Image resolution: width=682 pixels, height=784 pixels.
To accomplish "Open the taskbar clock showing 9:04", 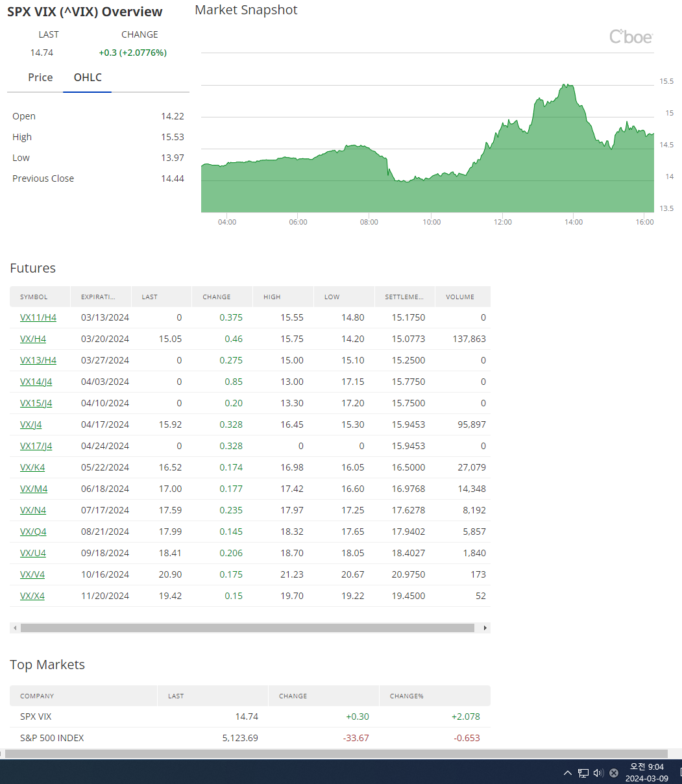I will click(x=647, y=772).
